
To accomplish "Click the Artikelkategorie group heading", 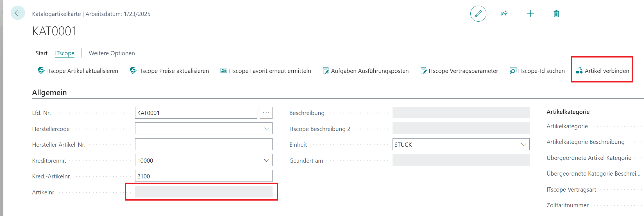I will tap(568, 112).
